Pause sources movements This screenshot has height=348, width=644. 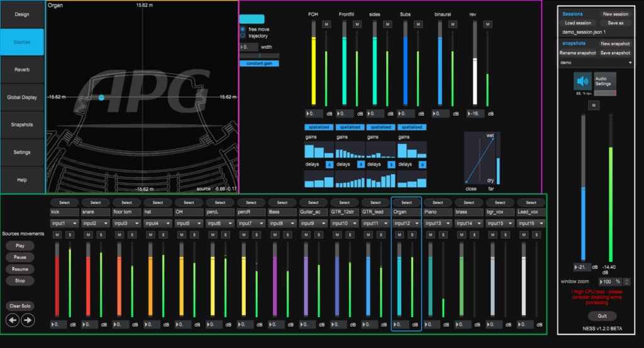pos(20,257)
